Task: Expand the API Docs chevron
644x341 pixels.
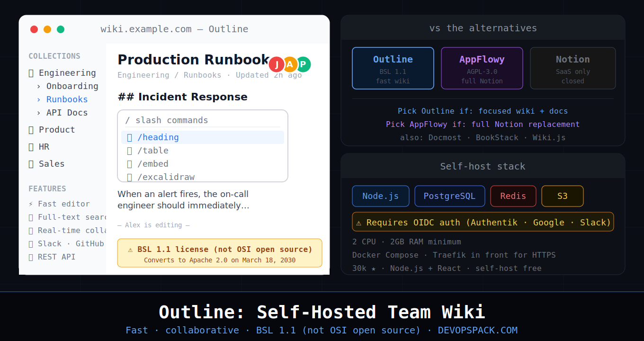Action: point(39,113)
